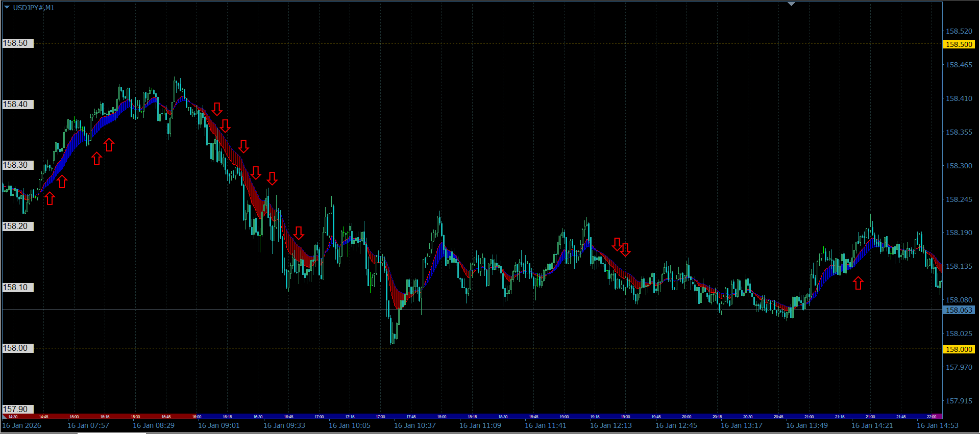Click the lowest red up arrow in the uptrend
This screenshot has height=434, width=980.
point(50,198)
